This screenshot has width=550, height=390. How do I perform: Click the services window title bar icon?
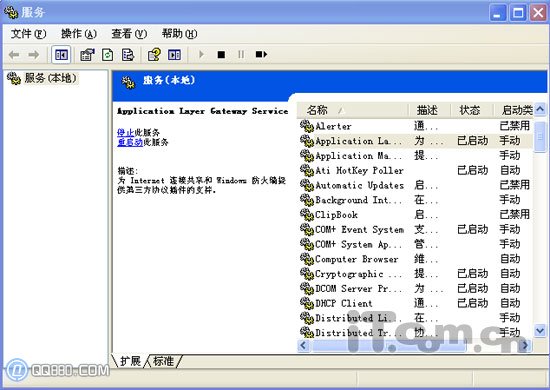click(11, 12)
